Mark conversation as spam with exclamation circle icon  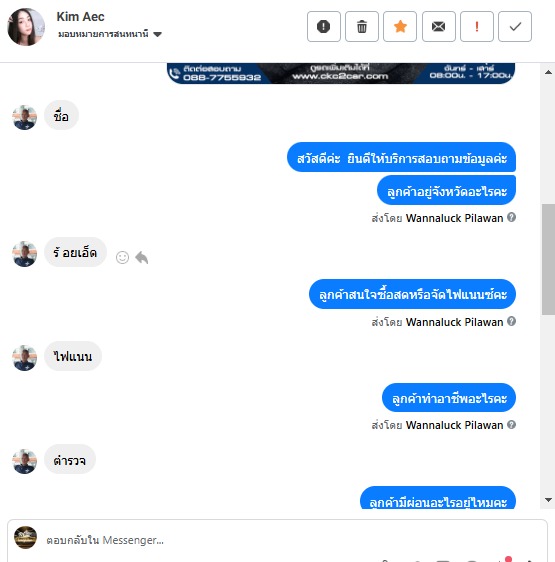point(323,27)
